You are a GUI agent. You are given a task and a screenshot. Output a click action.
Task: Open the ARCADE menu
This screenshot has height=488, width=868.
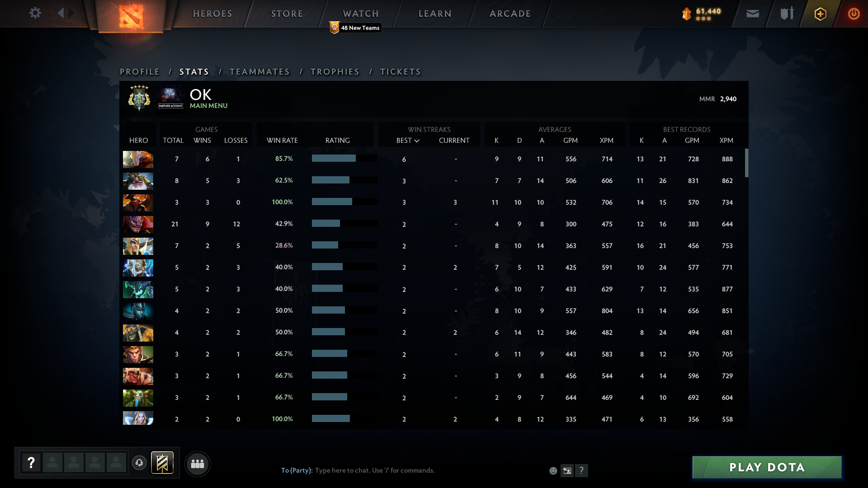point(509,14)
